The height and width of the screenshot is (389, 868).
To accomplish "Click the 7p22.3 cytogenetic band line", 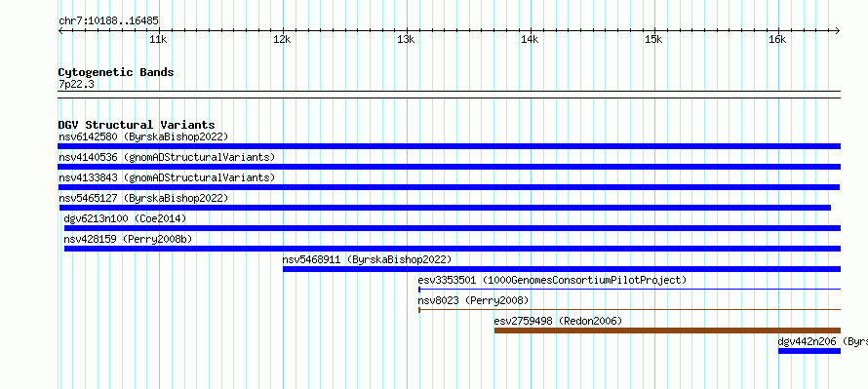I will click(x=449, y=95).
